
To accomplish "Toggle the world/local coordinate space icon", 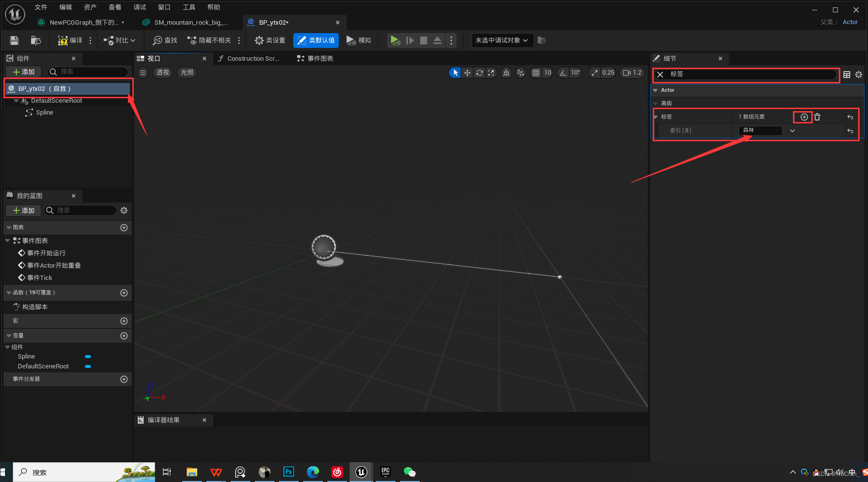I will 507,73.
